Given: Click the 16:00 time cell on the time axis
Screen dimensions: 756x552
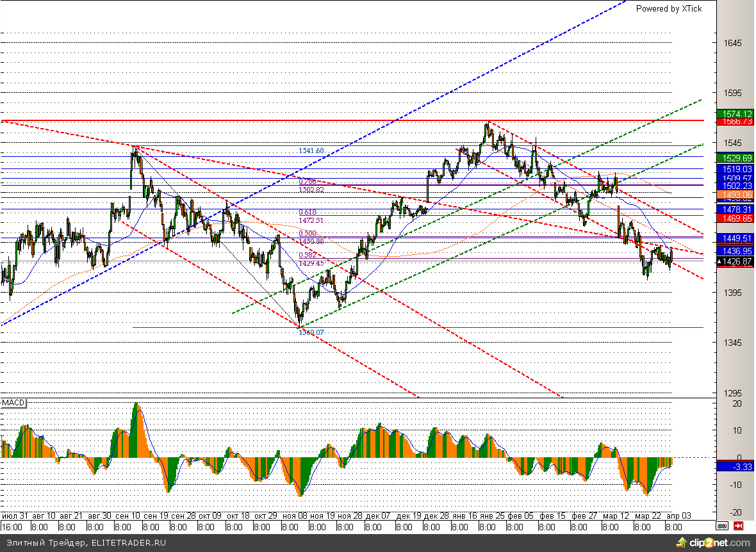Looking at the screenshot, I should [12, 527].
